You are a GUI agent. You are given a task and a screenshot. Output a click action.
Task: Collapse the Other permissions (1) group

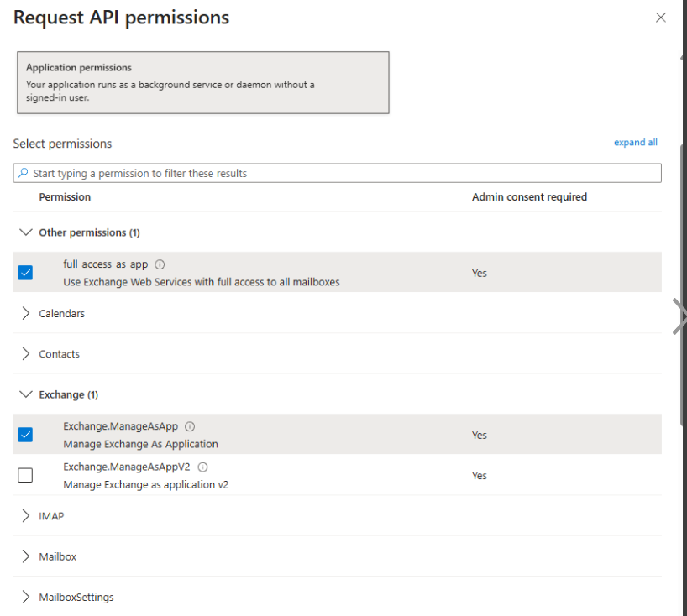pyautogui.click(x=26, y=232)
